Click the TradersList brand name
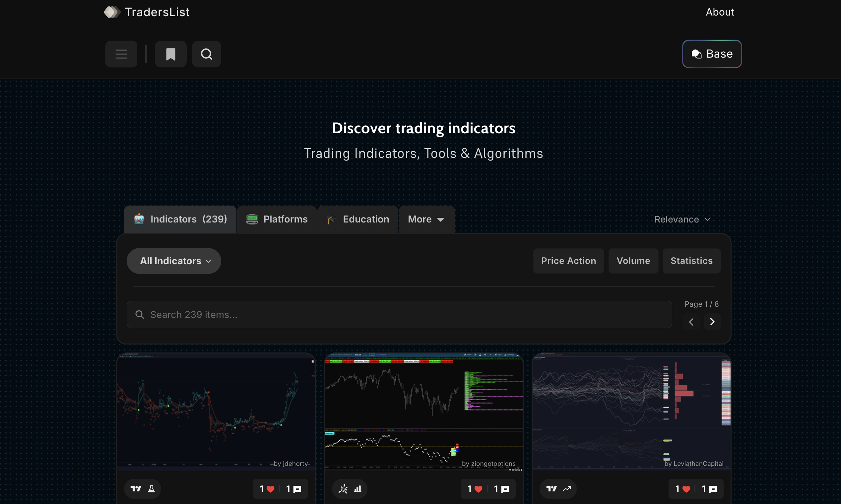841x504 pixels. 157,12
